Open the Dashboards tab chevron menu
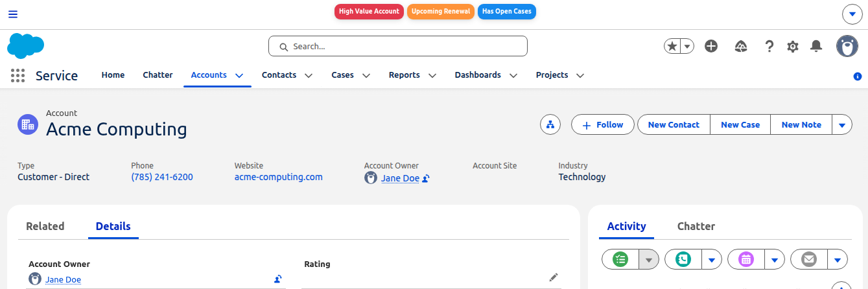 pos(513,75)
